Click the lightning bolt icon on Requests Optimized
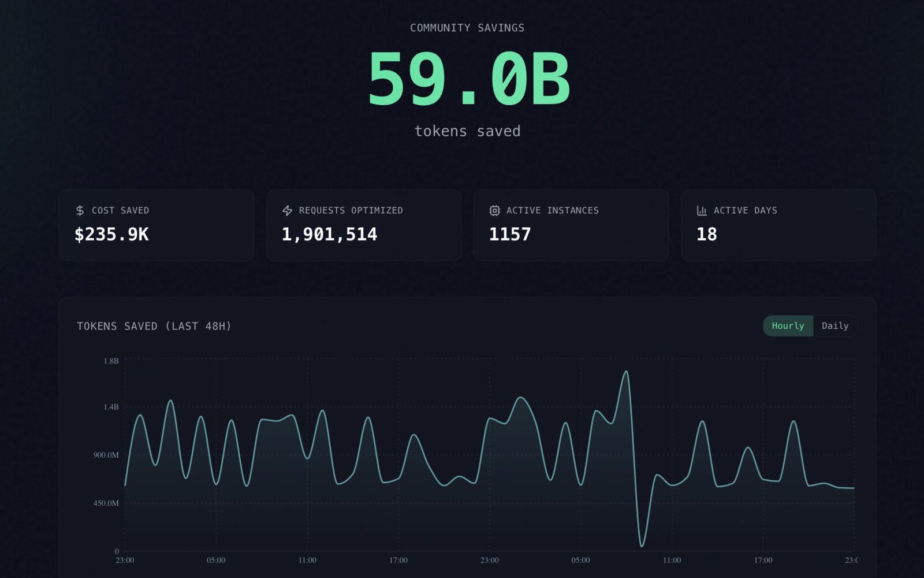 (287, 210)
